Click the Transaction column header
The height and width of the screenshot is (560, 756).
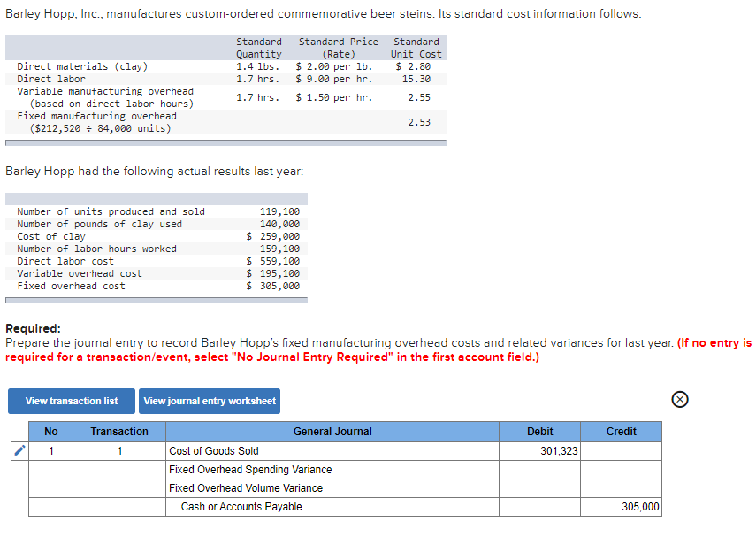(119, 432)
